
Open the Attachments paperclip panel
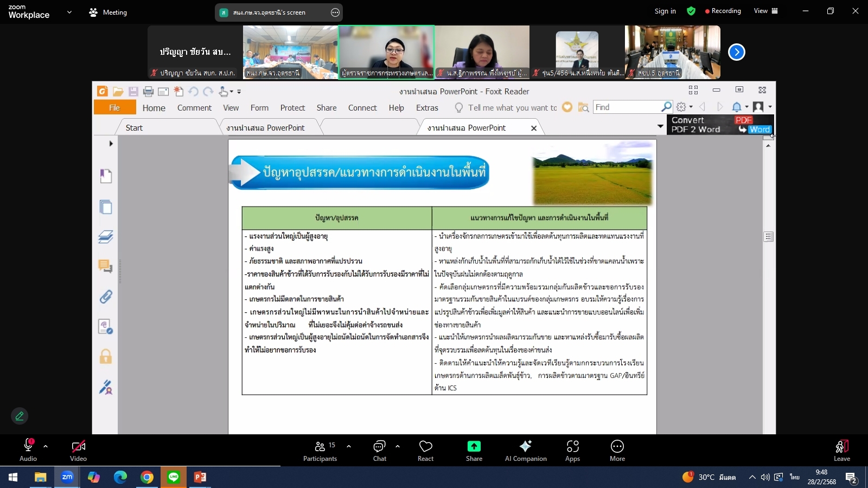pyautogui.click(x=106, y=297)
